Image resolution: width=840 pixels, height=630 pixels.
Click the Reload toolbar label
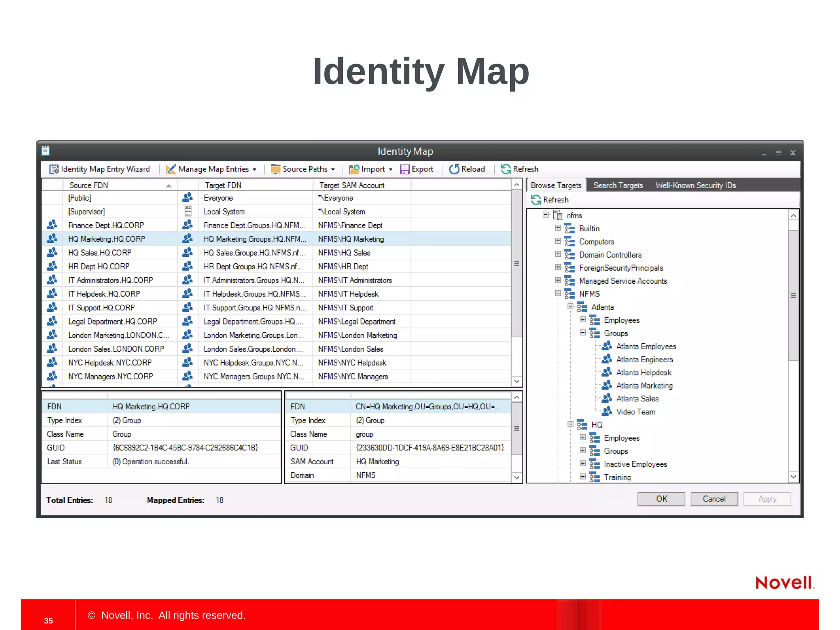coord(473,169)
